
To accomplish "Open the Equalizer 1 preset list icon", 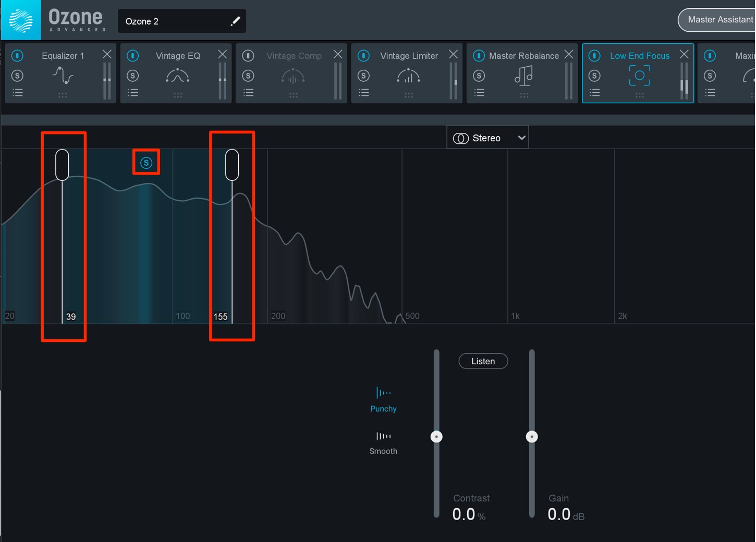I will [17, 93].
